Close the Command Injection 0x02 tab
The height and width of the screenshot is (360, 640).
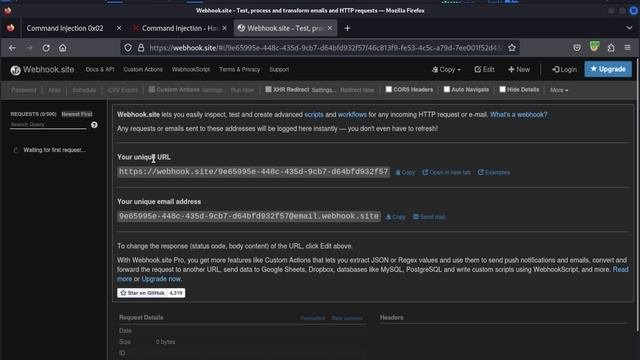pyautogui.click(x=119, y=28)
